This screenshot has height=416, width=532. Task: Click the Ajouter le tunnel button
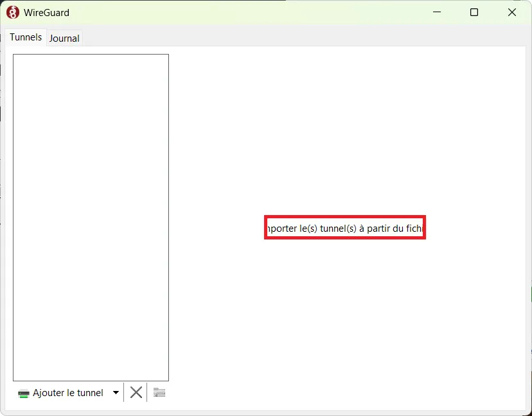point(61,393)
